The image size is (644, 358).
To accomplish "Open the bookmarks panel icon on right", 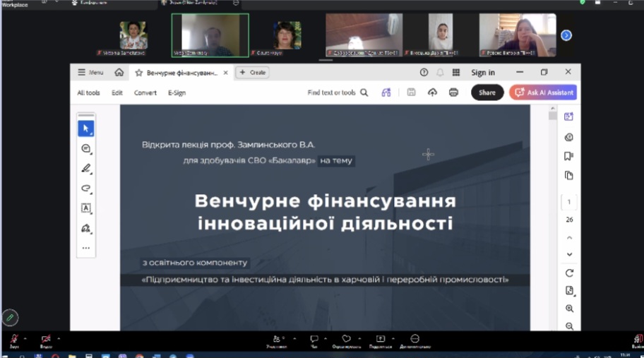I will point(569,156).
